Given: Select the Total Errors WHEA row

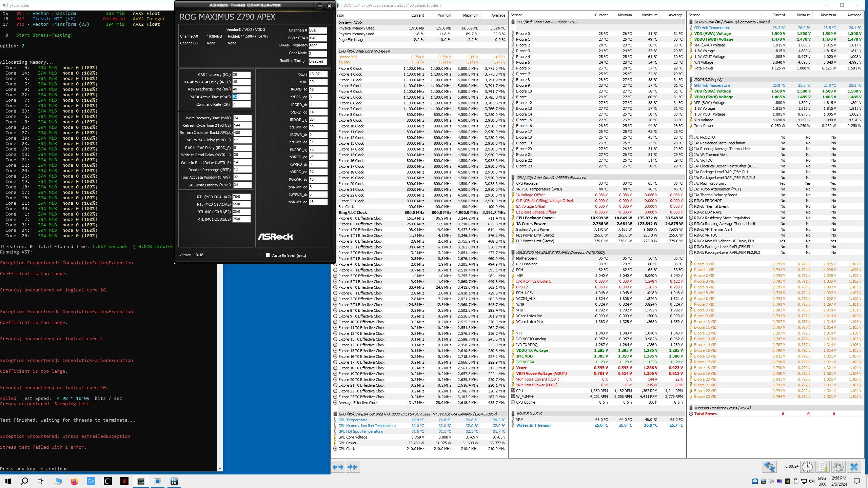Looking at the screenshot, I should click(705, 414).
